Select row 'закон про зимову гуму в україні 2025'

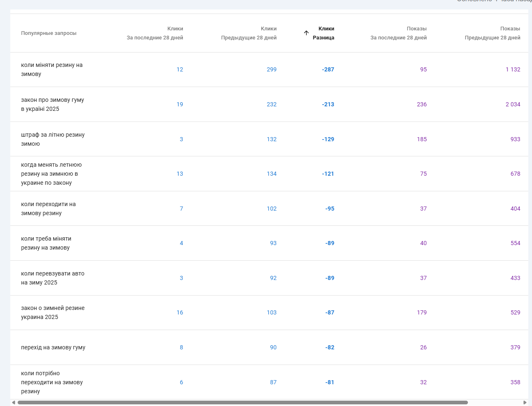[x=52, y=104]
